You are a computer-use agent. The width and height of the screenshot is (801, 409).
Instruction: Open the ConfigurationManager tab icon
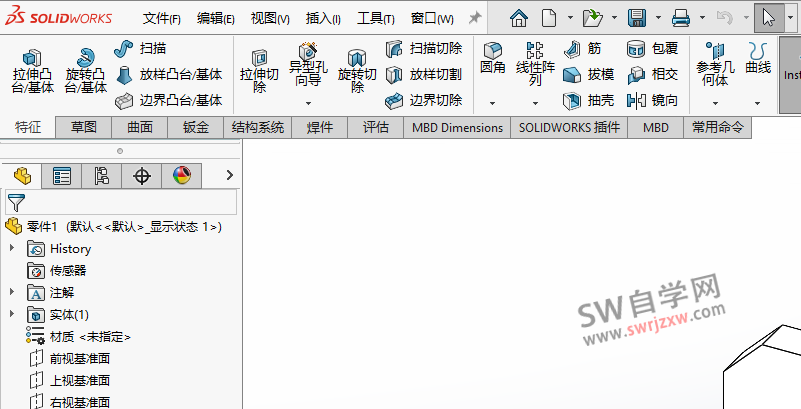tap(102, 176)
